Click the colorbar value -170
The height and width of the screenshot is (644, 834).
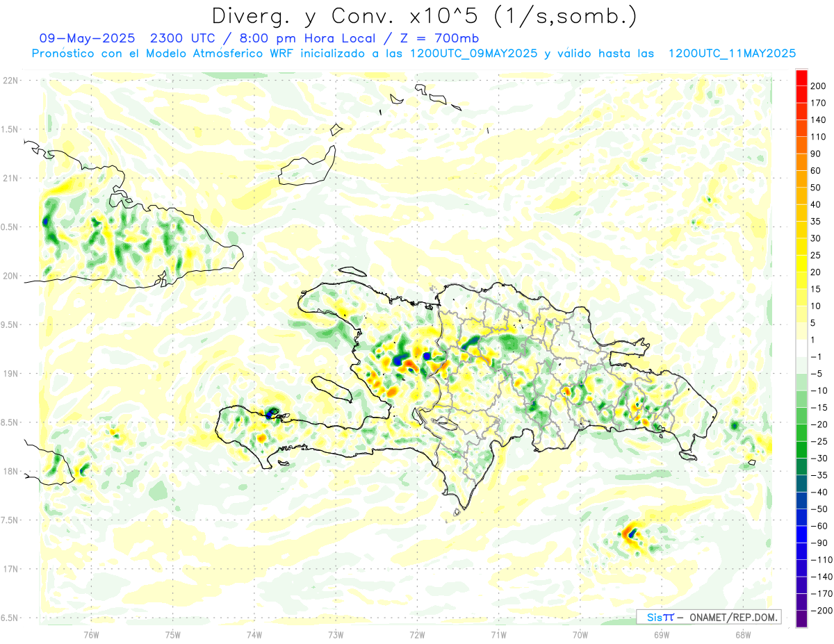click(821, 593)
